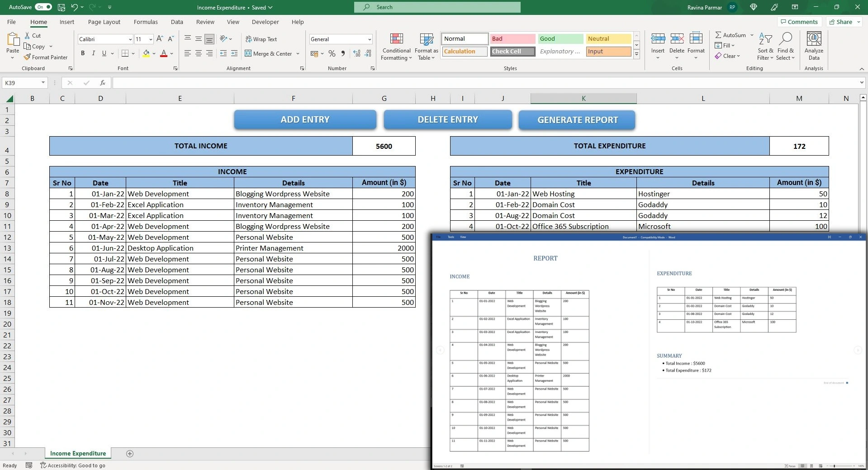Select the Income Expenditure sheet tab

[x=77, y=453]
